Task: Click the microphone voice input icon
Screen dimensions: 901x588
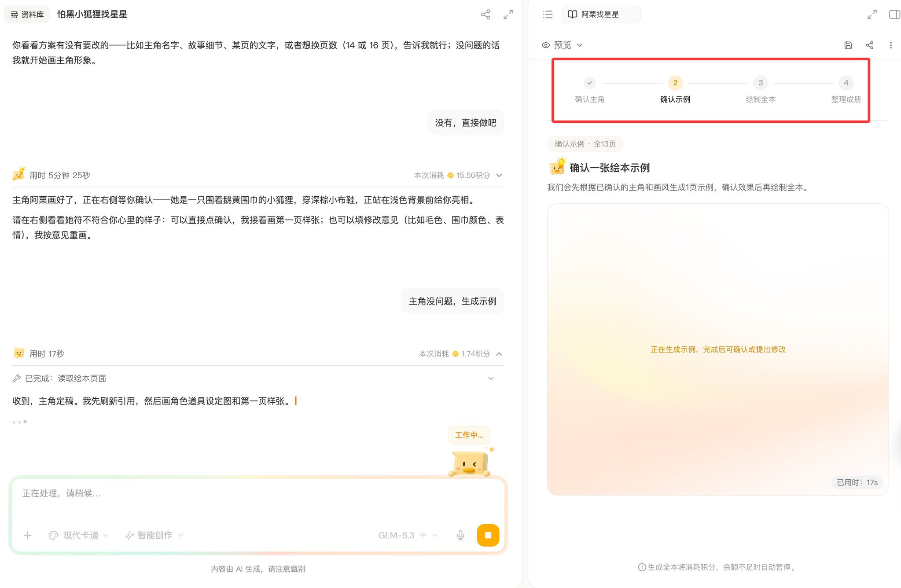Action: tap(460, 535)
